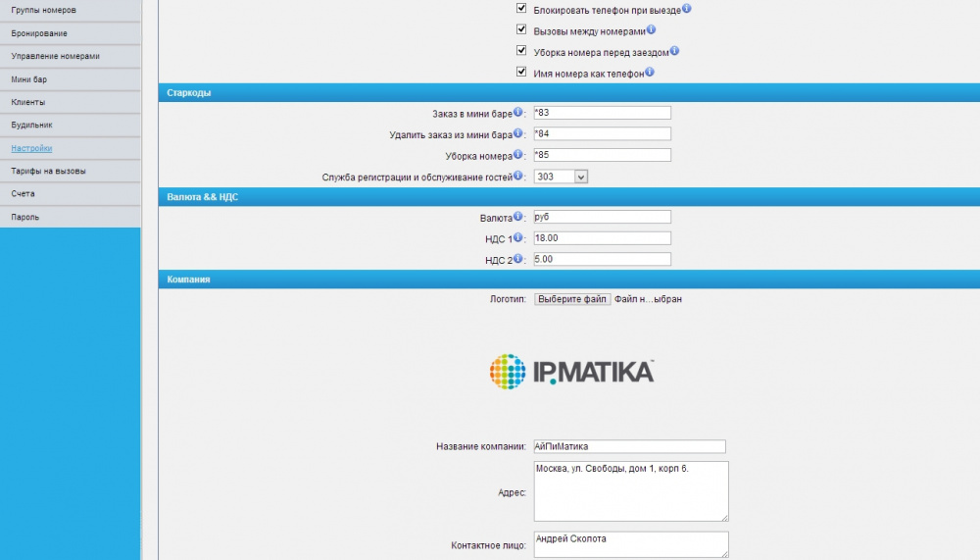Screen dimensions: 980x560
Task: Click the Название компании field
Action: coord(629,447)
